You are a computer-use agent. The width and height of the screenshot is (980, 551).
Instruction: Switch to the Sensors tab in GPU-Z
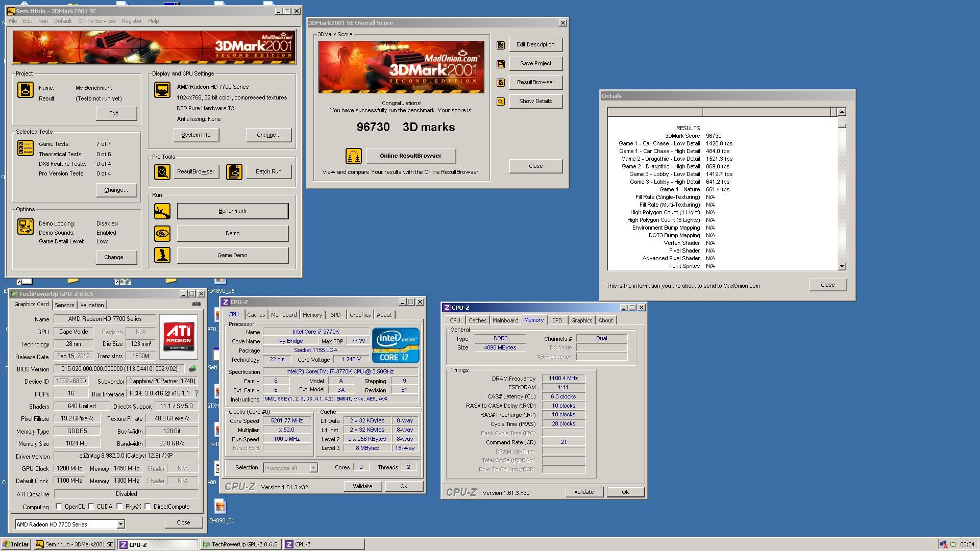pos(64,305)
